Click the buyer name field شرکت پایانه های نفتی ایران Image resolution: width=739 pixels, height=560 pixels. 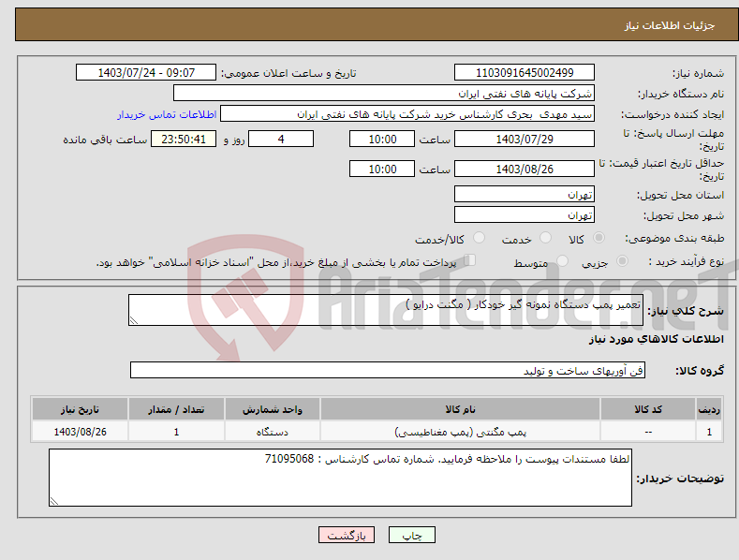click(x=384, y=94)
